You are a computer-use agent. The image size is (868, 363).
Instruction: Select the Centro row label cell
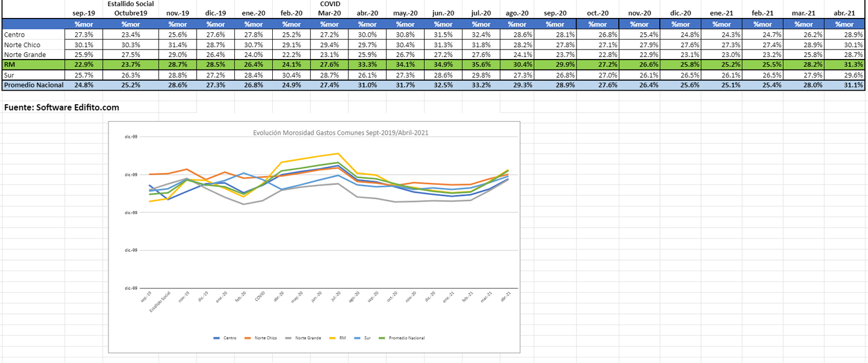(33, 35)
